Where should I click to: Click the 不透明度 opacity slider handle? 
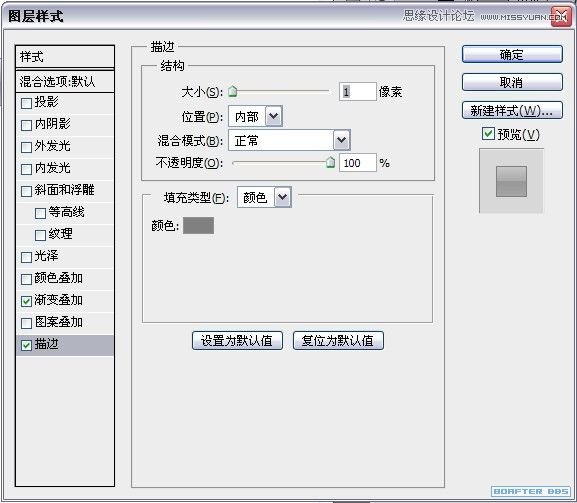330,162
